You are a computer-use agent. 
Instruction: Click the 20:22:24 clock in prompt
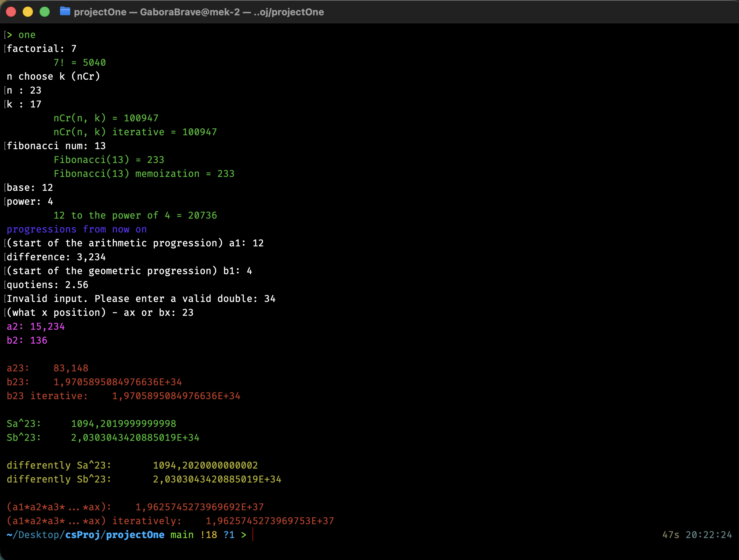pos(709,535)
